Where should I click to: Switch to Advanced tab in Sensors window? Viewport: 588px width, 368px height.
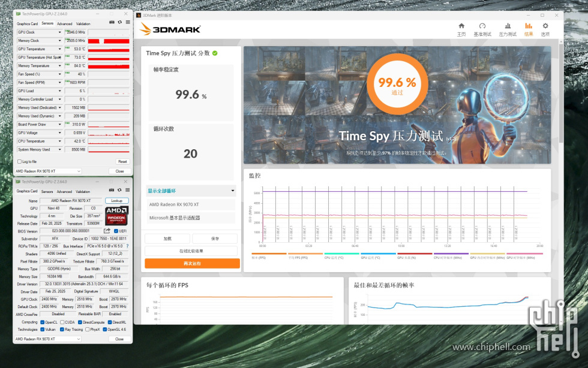click(x=65, y=23)
